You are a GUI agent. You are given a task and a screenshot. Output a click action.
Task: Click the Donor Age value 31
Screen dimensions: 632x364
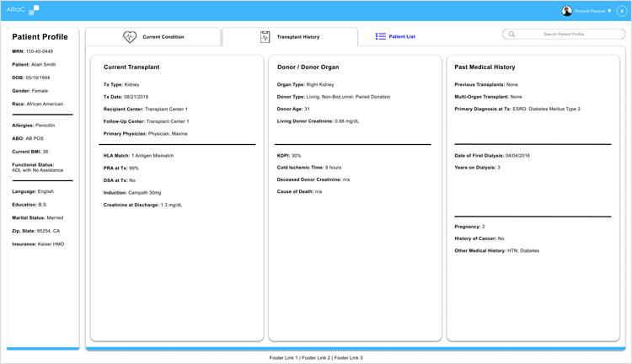[x=307, y=109]
